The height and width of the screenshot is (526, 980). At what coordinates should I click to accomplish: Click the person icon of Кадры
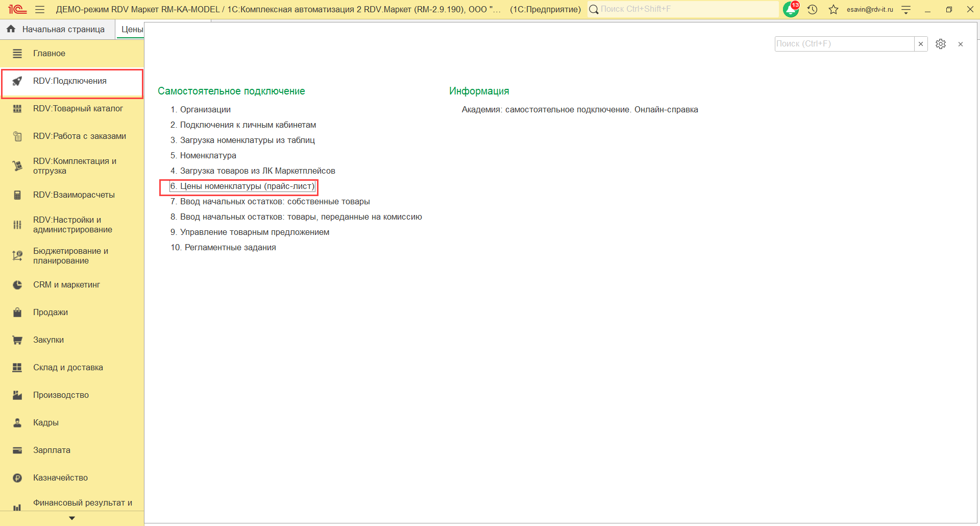[17, 422]
